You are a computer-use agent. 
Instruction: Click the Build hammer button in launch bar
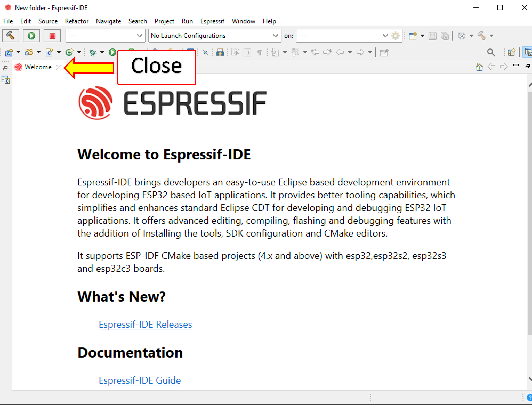10,36
